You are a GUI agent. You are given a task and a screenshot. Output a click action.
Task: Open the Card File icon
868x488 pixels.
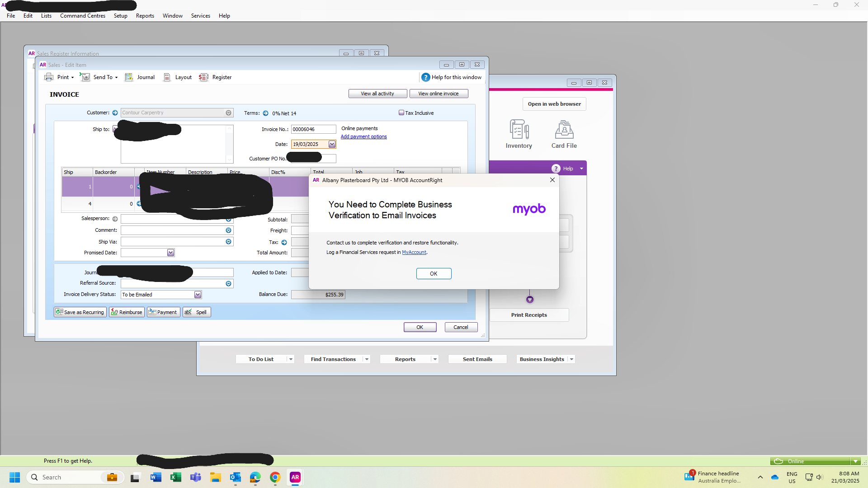tap(564, 130)
